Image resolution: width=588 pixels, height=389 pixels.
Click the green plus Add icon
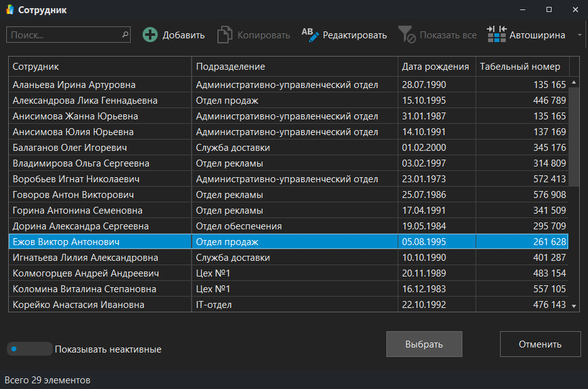(150, 35)
